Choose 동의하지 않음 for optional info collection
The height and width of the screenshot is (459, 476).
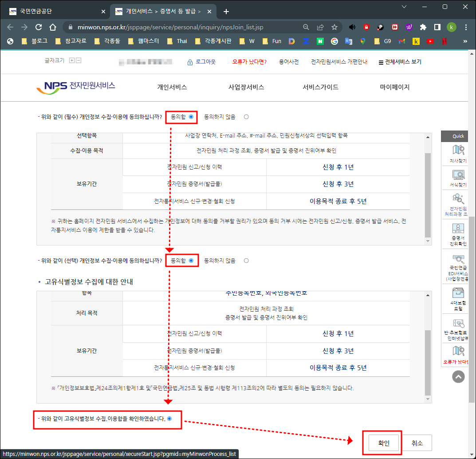(x=246, y=261)
